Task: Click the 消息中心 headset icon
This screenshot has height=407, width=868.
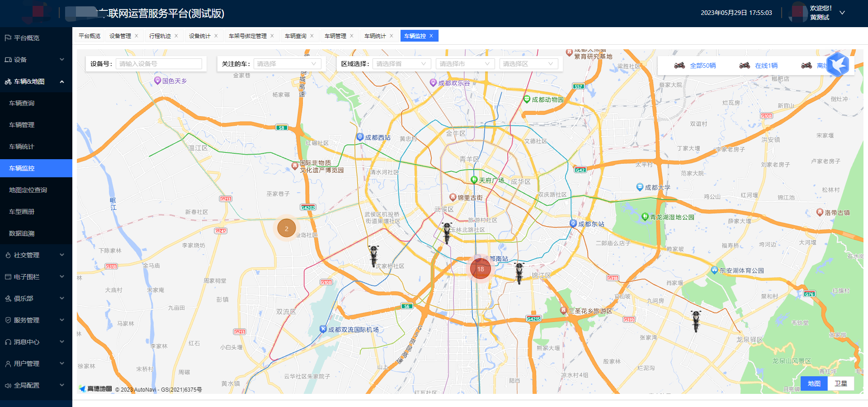Action: (x=8, y=342)
